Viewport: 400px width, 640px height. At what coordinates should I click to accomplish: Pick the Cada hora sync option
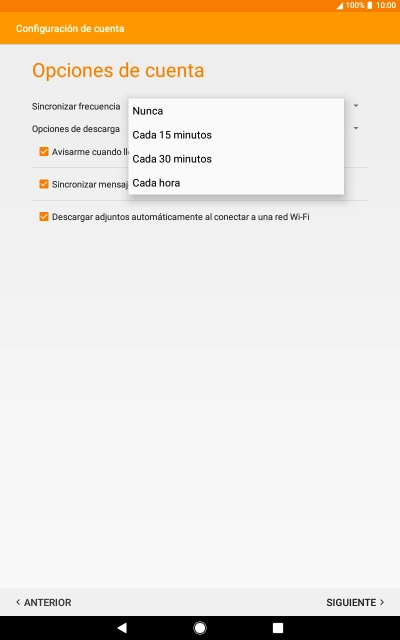pyautogui.click(x=236, y=183)
